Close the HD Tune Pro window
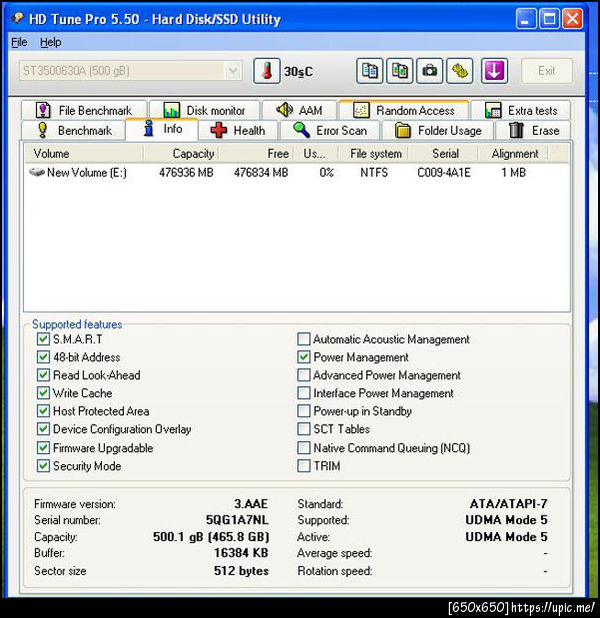This screenshot has width=600, height=618. pyautogui.click(x=572, y=19)
